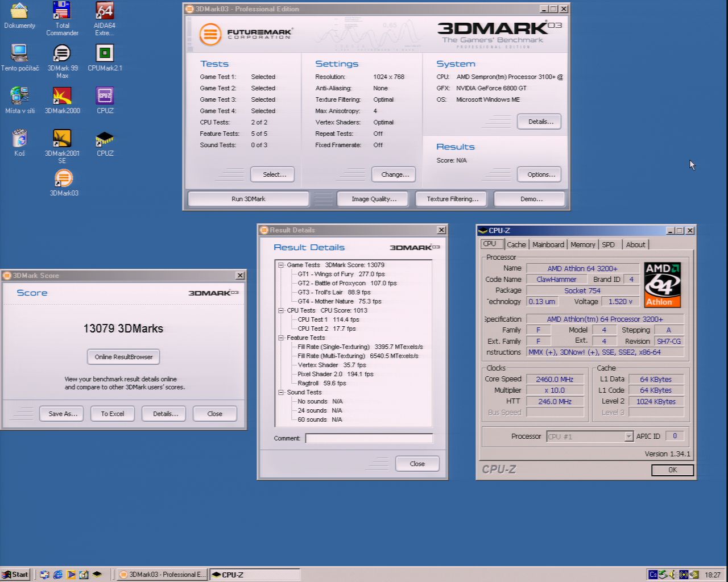This screenshot has width=728, height=582.
Task: Click the blue sound-wave tray icon
Action: [684, 575]
